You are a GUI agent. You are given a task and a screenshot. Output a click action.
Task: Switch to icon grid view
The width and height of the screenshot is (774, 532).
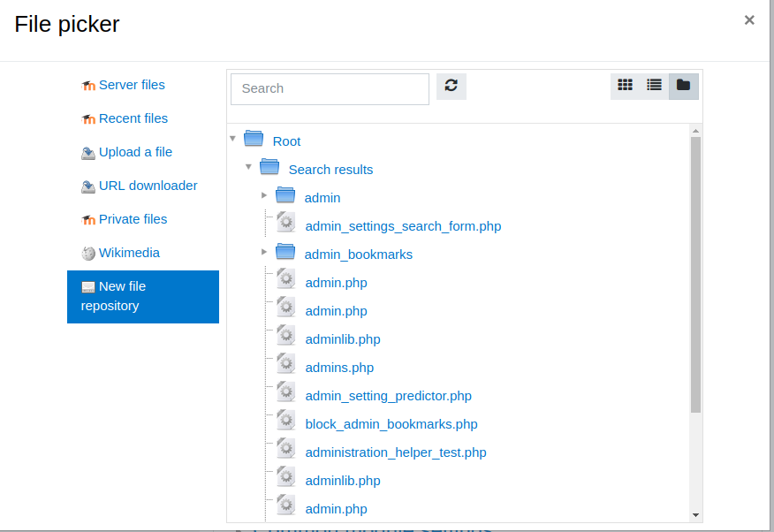625,86
